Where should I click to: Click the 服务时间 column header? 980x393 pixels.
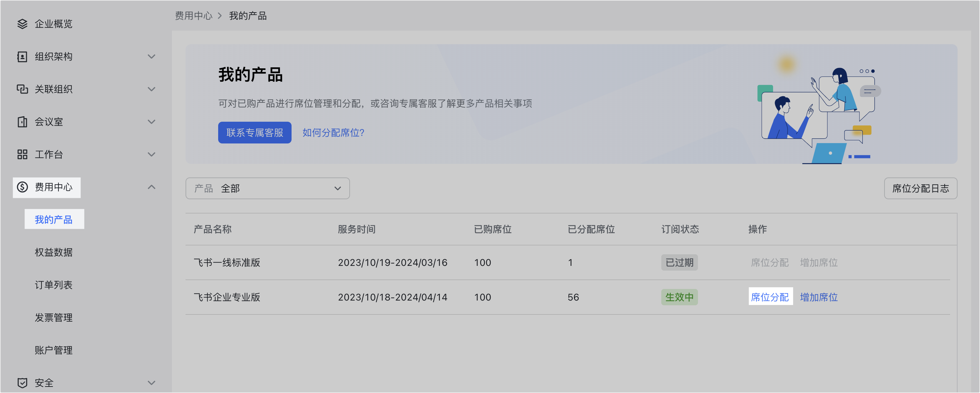point(356,229)
